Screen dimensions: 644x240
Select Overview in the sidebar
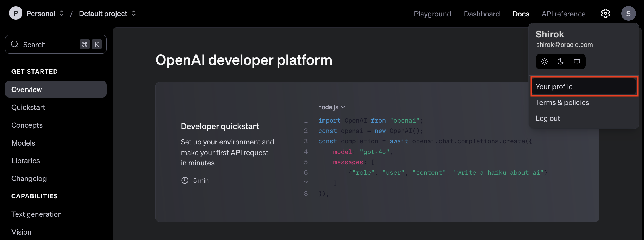tap(56, 89)
